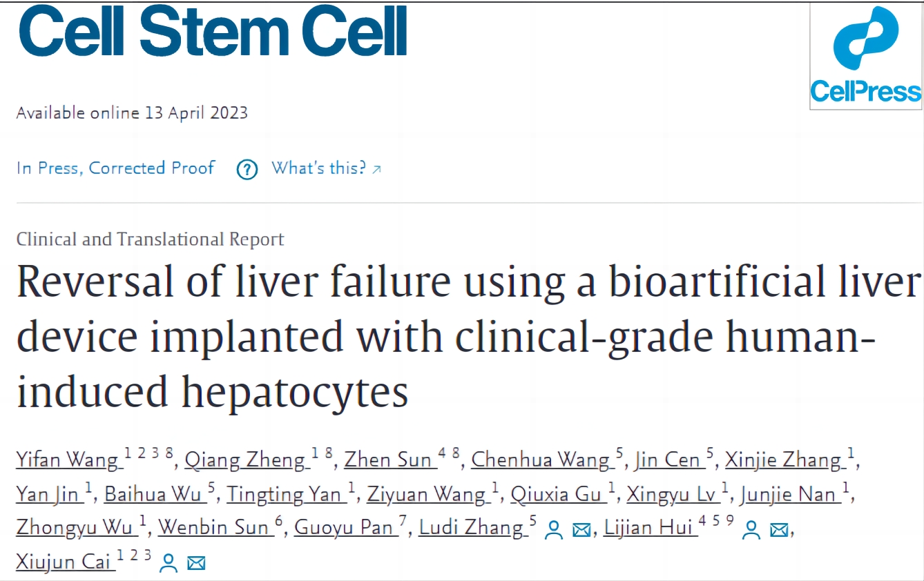Screen dimensions: 924x581
Task: Click the In Press, Corrected Proof link
Action: tap(115, 168)
